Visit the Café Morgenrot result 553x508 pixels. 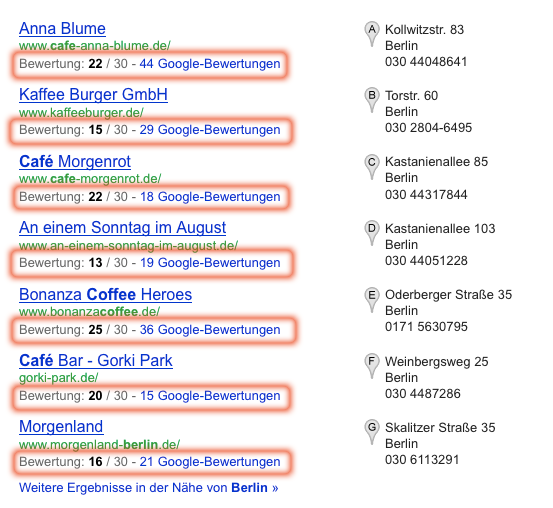click(75, 162)
